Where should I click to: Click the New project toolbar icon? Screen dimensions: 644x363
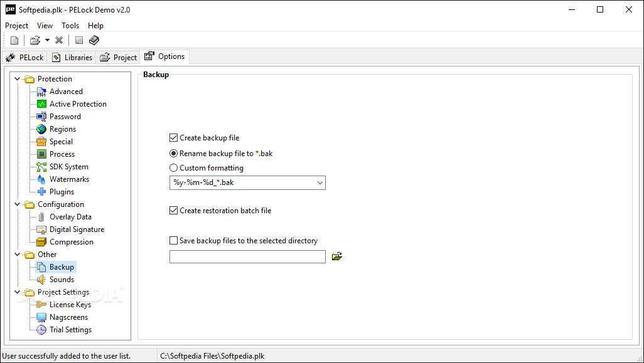[14, 40]
